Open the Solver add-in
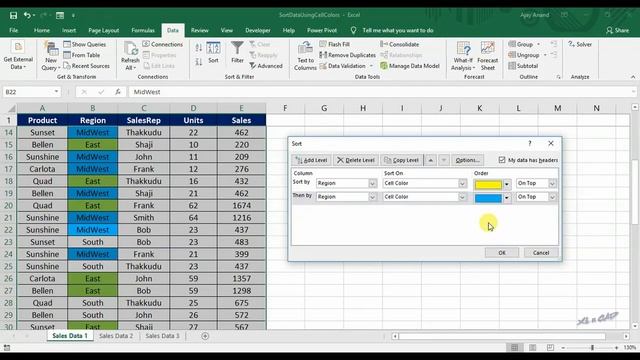Viewport: 640px width, 360px height. (x=580, y=44)
